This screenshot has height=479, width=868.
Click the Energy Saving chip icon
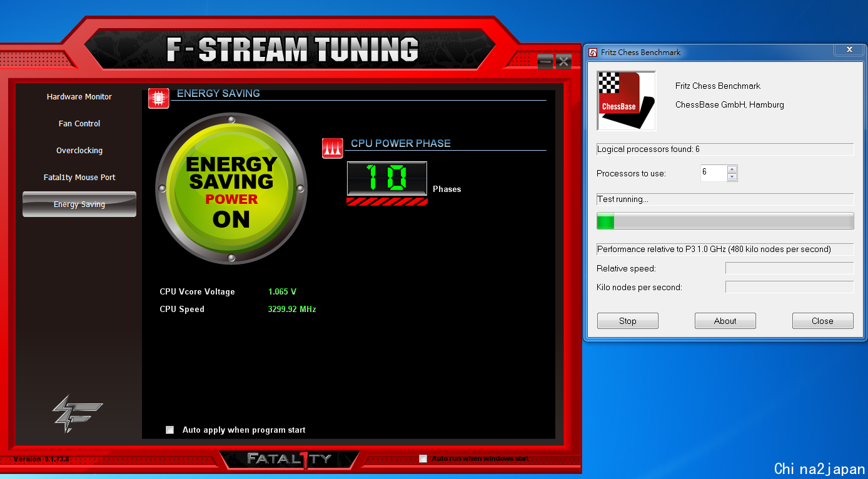point(159,98)
